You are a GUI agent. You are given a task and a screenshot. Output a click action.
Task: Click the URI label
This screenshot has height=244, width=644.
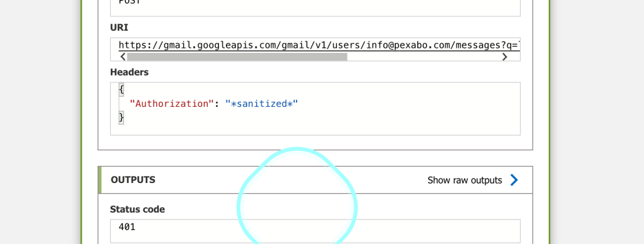[119, 28]
